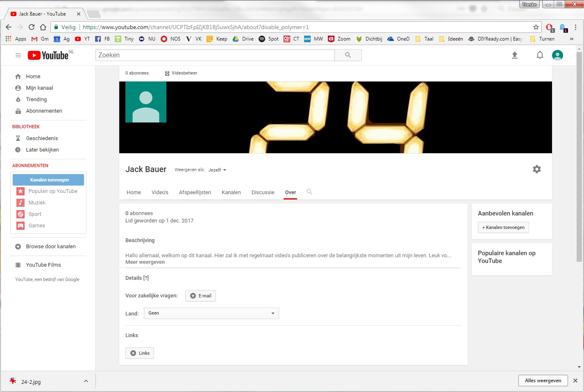Bookmark this page with the star
This screenshot has height=392, width=584.
pyautogui.click(x=536, y=27)
